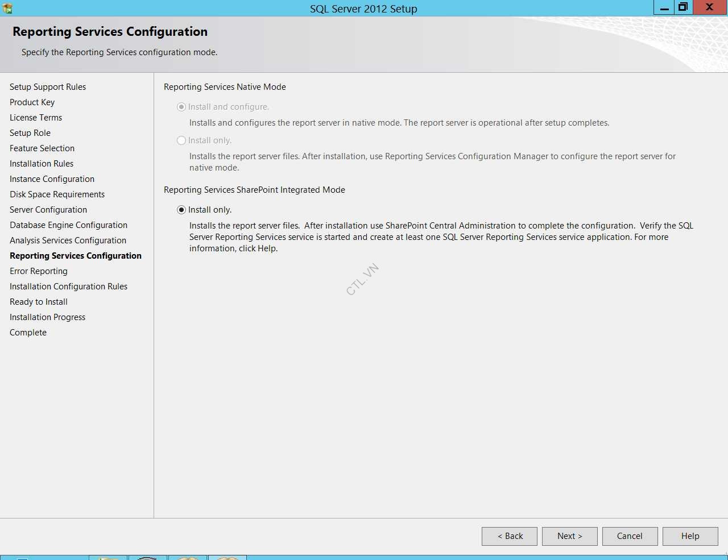Minimize the SQL Server 2012 Setup window
This screenshot has height=560, width=728.
pos(664,8)
